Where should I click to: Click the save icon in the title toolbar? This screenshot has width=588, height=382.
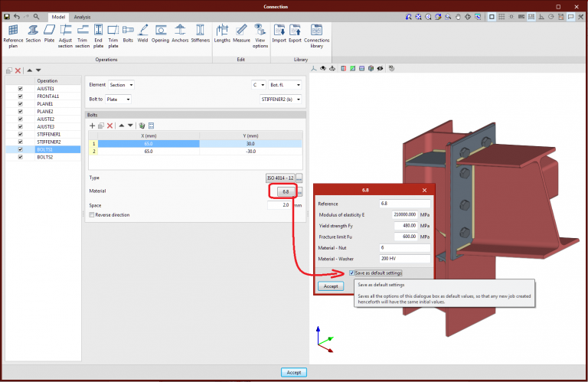click(x=7, y=17)
